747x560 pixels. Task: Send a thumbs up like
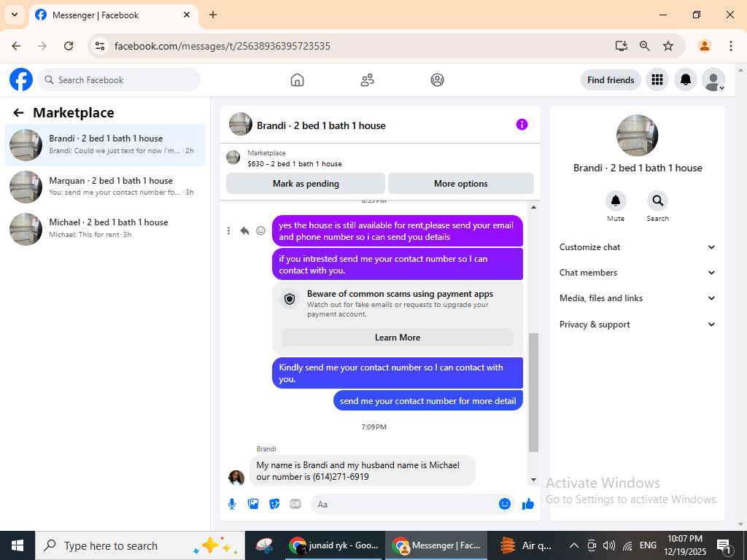click(528, 504)
